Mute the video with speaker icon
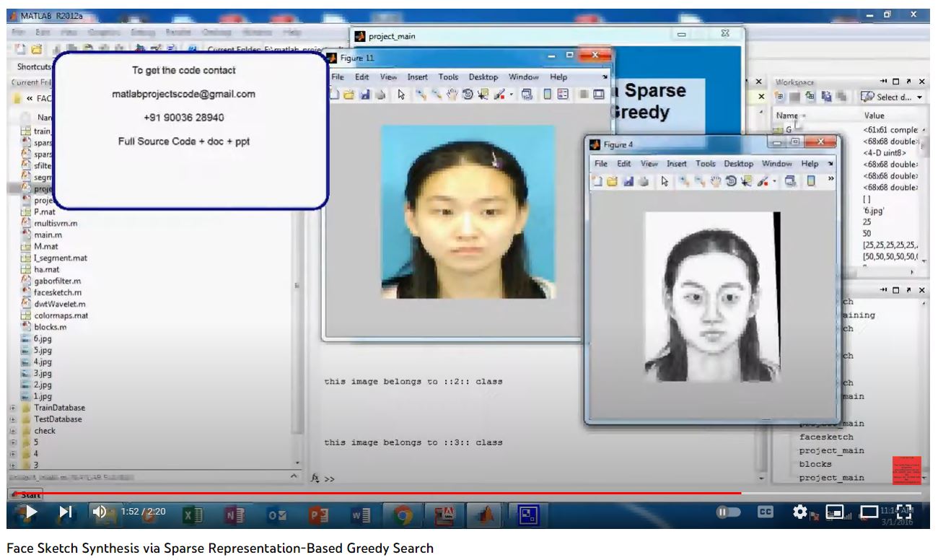938x560 pixels. (100, 512)
